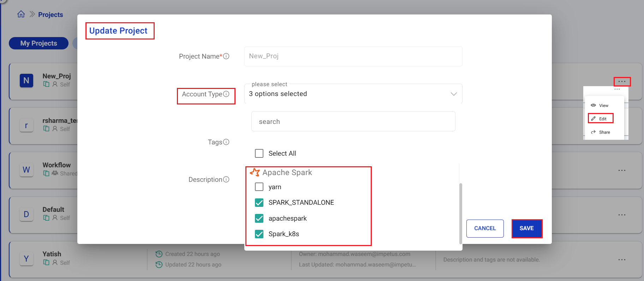Click the Yatish project name
The height and width of the screenshot is (281, 644).
pos(52,254)
